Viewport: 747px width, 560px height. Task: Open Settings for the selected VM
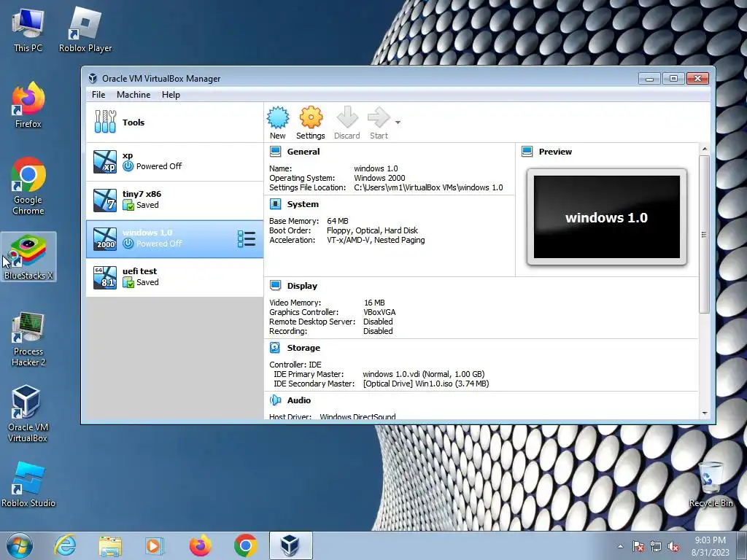311,122
